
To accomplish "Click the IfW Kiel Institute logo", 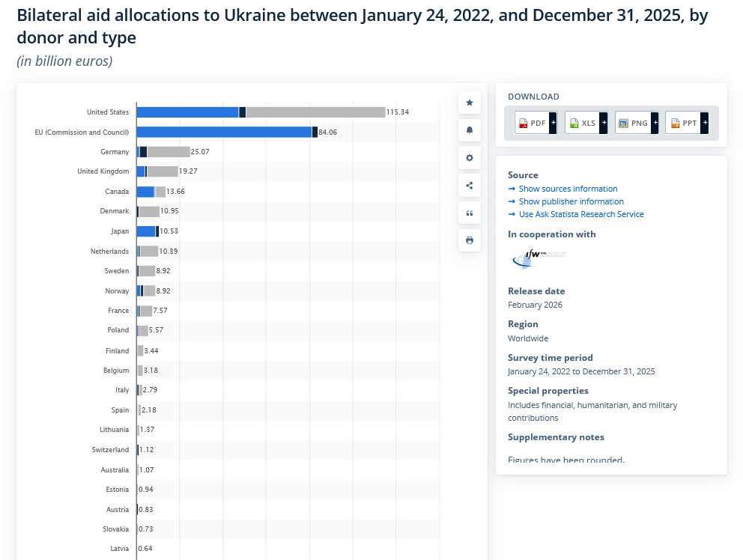I will pyautogui.click(x=539, y=259).
